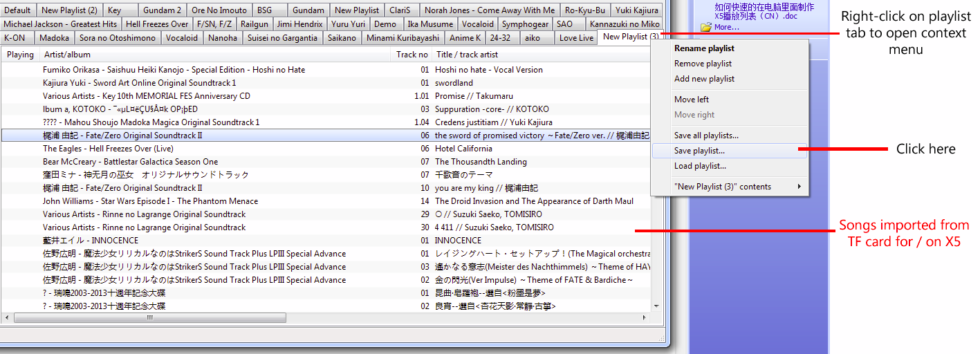Switch to Hell Freezes Over tab

coord(157,24)
